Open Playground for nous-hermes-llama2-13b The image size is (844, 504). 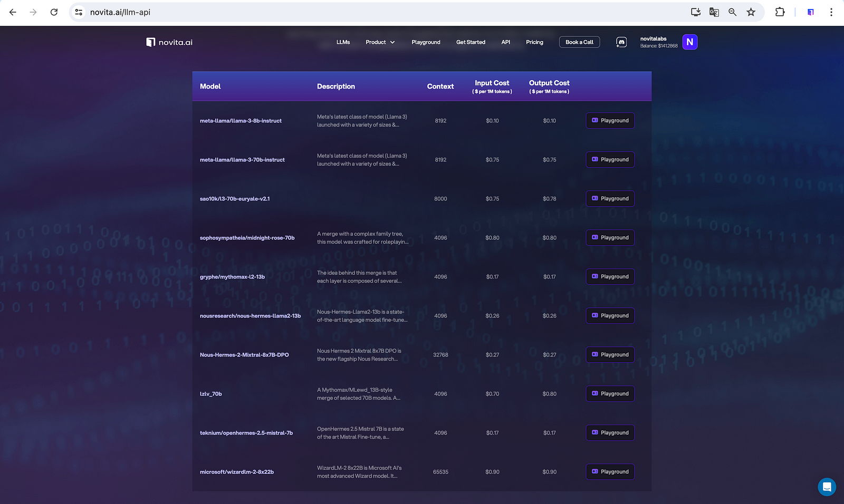click(610, 316)
